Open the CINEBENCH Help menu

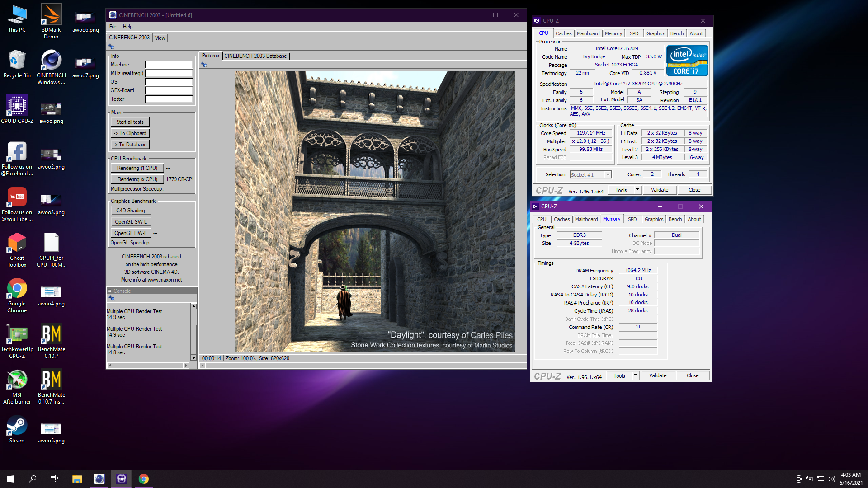point(127,27)
